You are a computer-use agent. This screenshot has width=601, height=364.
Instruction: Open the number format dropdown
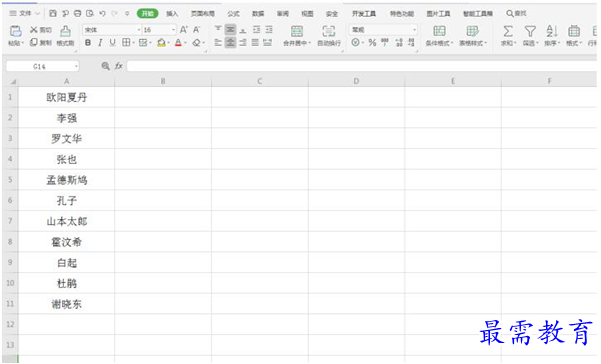[414, 30]
